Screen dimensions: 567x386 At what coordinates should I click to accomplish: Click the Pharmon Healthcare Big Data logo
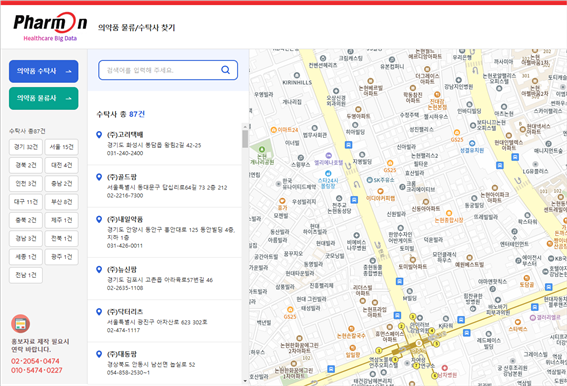point(50,27)
